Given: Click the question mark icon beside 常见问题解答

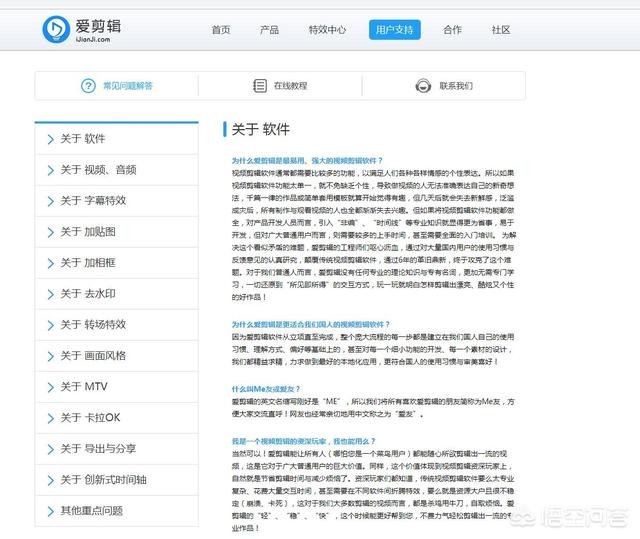Looking at the screenshot, I should 85,86.
